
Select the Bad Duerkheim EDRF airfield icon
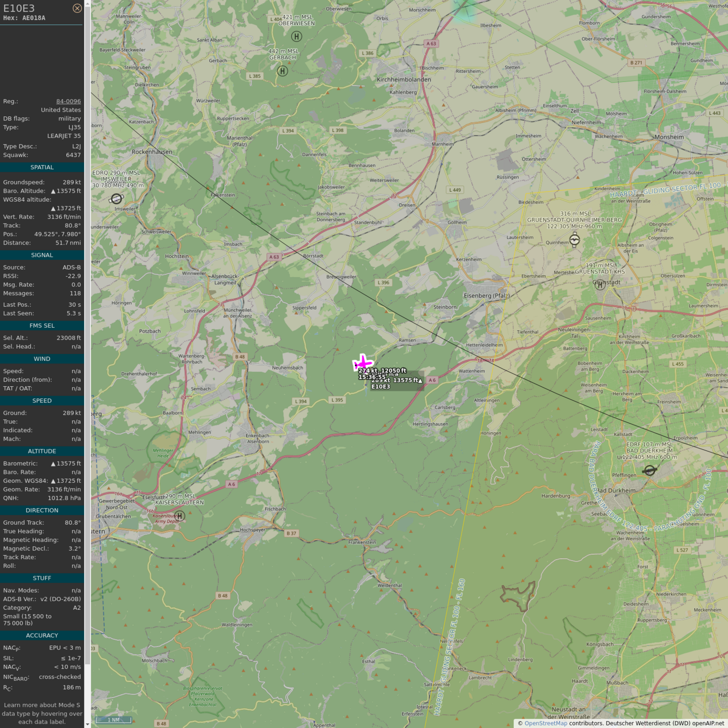[x=650, y=471]
